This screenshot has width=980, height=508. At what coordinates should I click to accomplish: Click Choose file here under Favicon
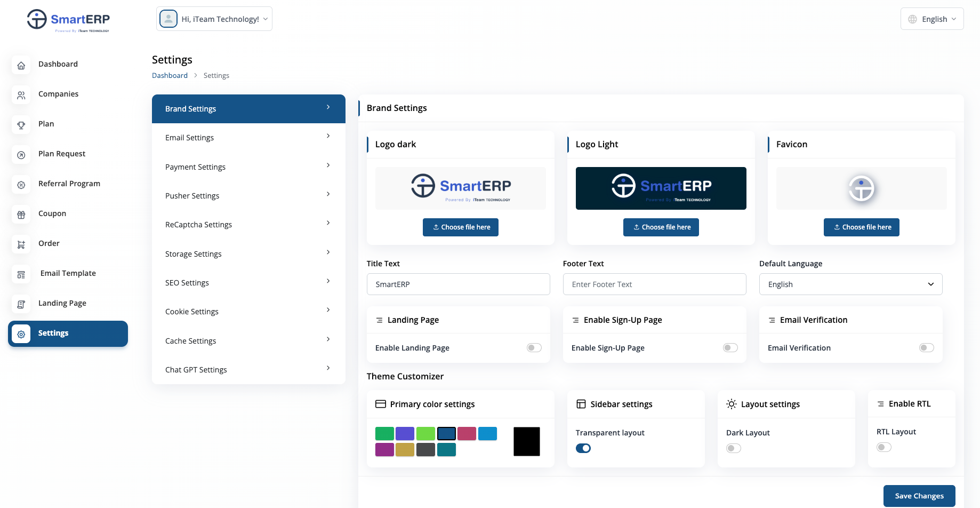pyautogui.click(x=862, y=227)
